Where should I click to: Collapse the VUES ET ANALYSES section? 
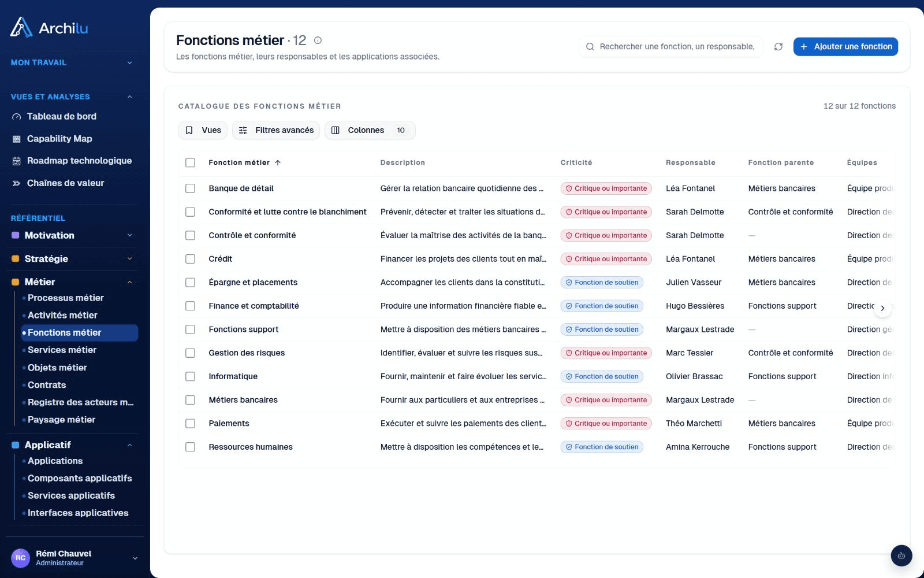(x=72, y=97)
